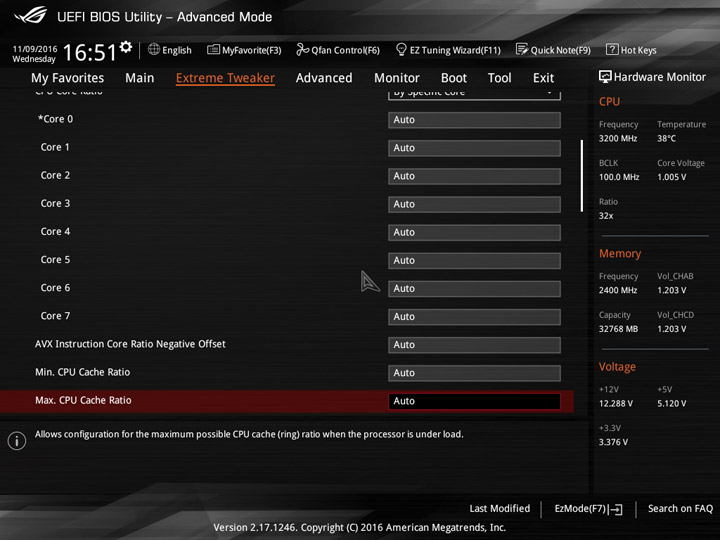Click the Core 2 Auto field
This screenshot has width=720, height=540.
pos(474,176)
